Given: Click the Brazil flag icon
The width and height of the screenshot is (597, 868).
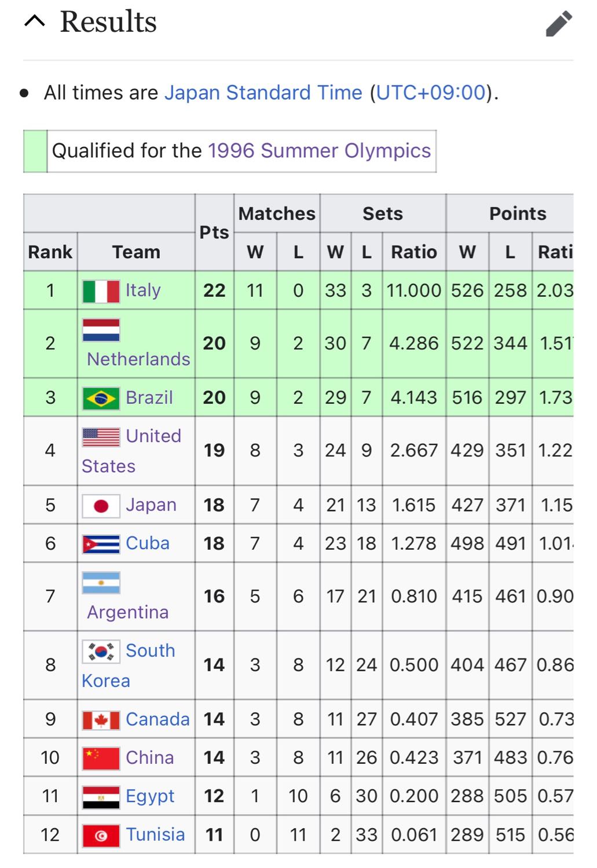Looking at the screenshot, I should coord(101,398).
